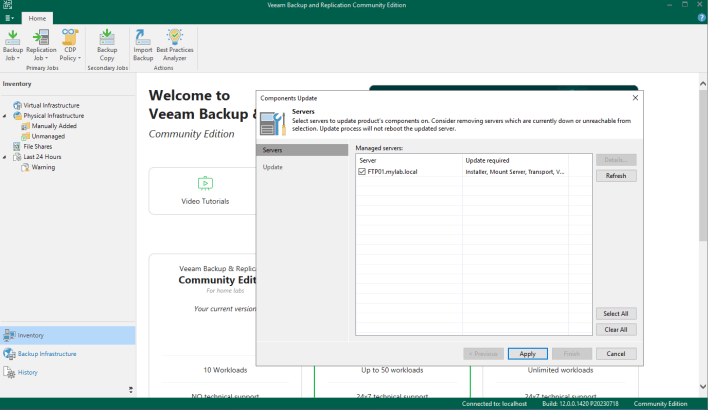Run the Best Practices Analyzer
Viewport: 708px width, 410px height.
(175, 45)
